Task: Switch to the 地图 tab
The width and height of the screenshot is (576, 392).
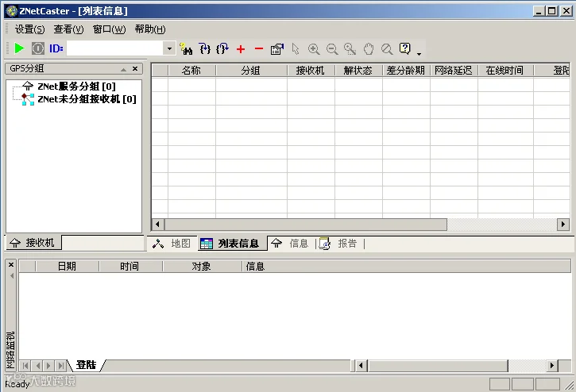Action: (172, 244)
